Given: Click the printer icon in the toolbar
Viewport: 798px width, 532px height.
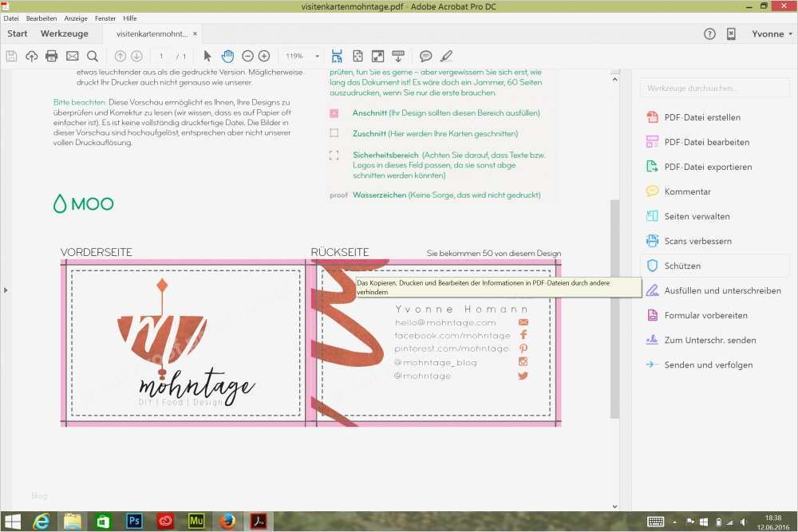Looking at the screenshot, I should coord(51,56).
